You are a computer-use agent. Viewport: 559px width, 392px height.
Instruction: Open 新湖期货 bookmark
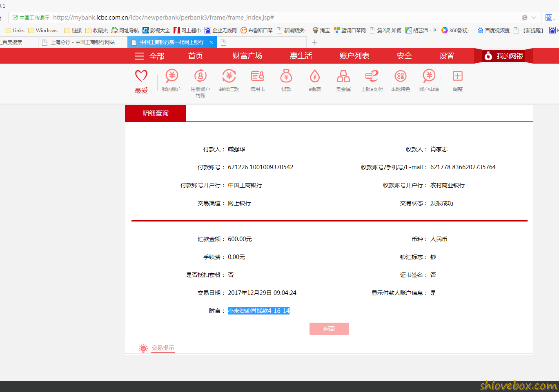[291, 30]
